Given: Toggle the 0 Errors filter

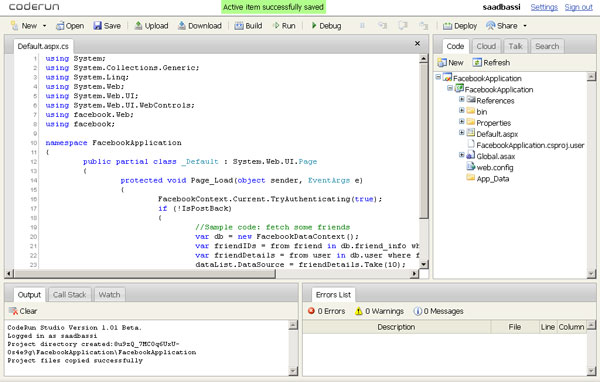Looking at the screenshot, I should 326,311.
